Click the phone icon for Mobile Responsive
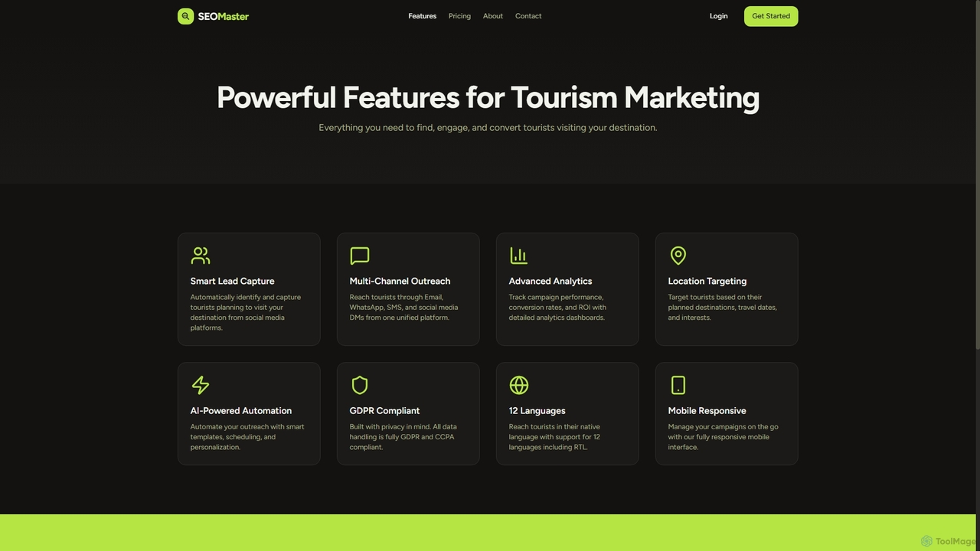This screenshot has width=980, height=551. coord(678,385)
